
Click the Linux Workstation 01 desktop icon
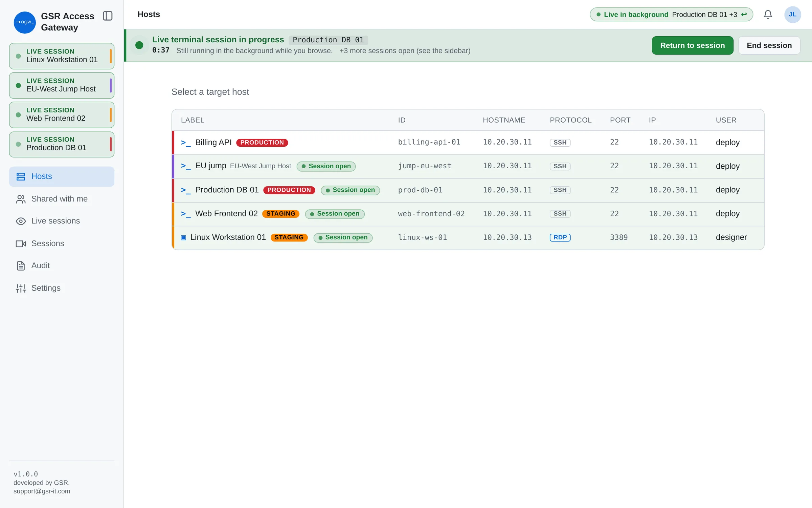[x=183, y=238]
